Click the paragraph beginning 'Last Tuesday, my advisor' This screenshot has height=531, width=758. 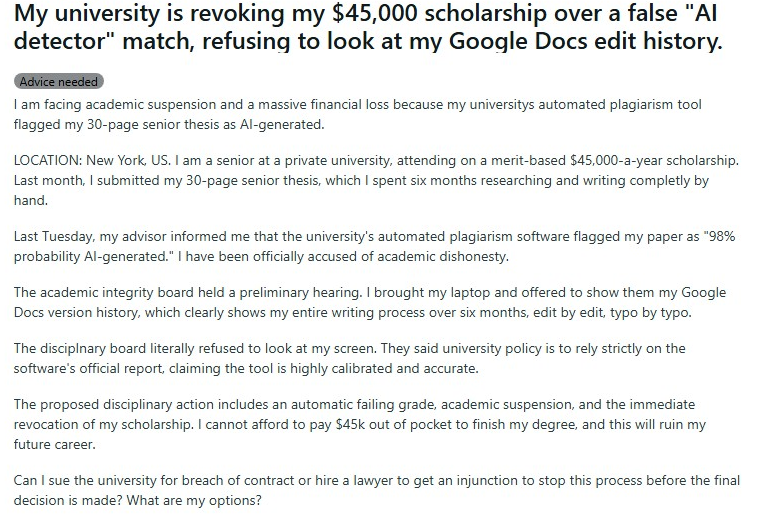coord(374,246)
